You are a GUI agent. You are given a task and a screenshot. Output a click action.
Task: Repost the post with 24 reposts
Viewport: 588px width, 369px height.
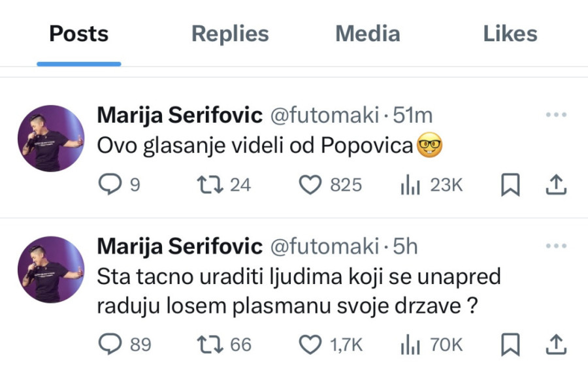pyautogui.click(x=210, y=185)
